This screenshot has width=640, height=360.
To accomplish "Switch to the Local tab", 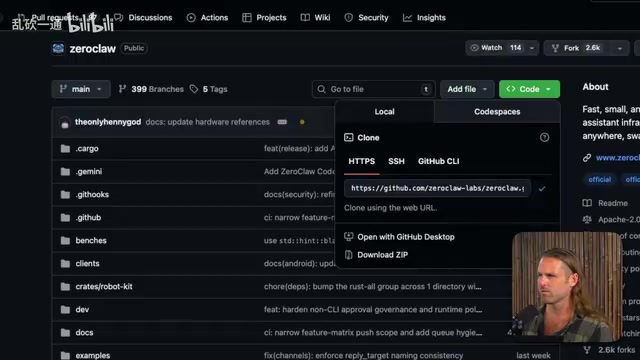I will pos(384,111).
